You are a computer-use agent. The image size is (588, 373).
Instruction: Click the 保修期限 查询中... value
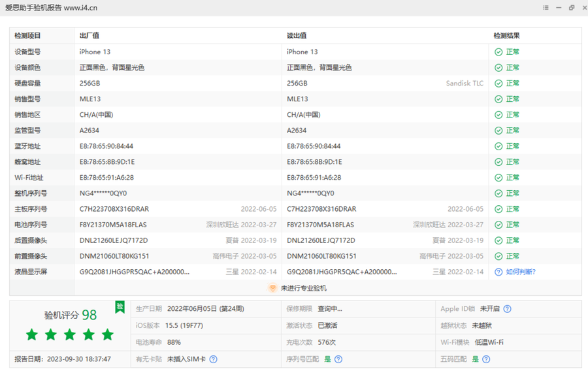tap(330, 309)
